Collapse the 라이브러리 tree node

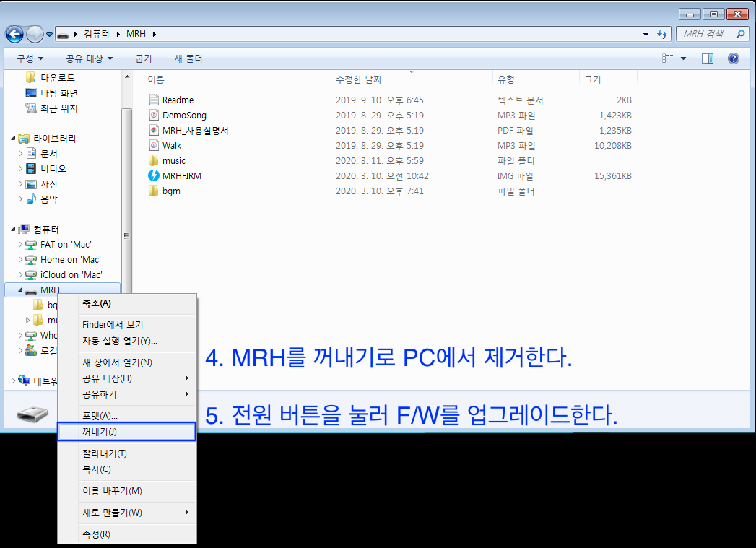(x=14, y=139)
